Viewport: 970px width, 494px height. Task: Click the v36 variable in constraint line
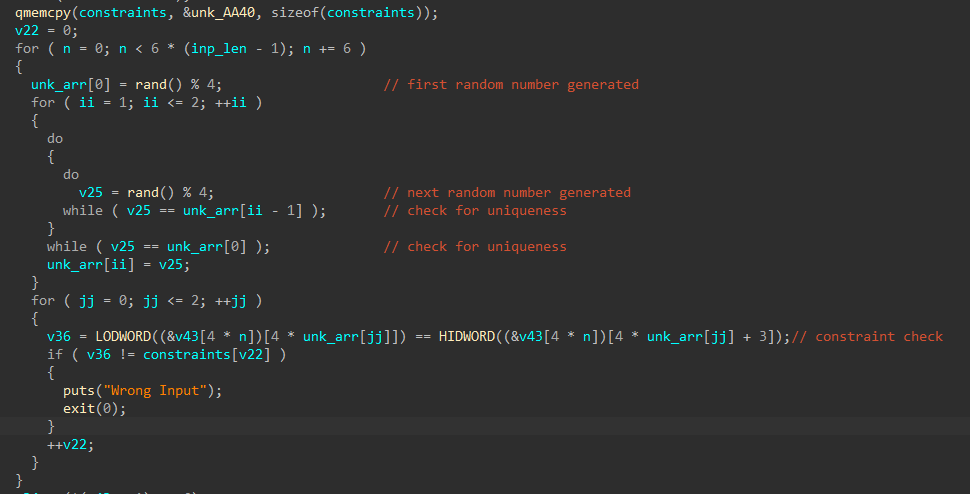pyautogui.click(x=59, y=336)
